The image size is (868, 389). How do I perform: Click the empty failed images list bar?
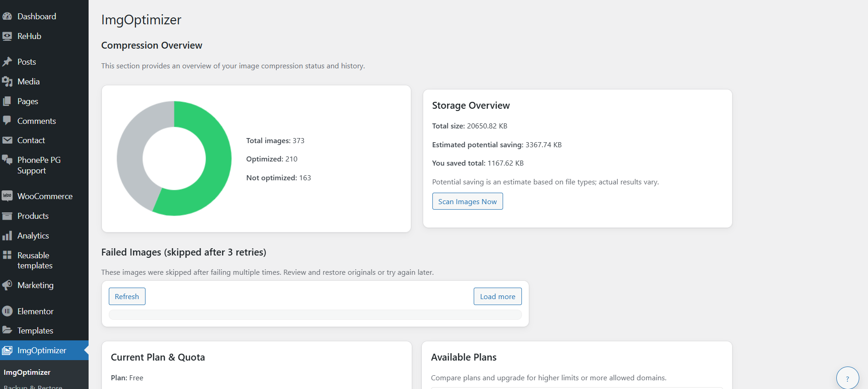(x=315, y=315)
